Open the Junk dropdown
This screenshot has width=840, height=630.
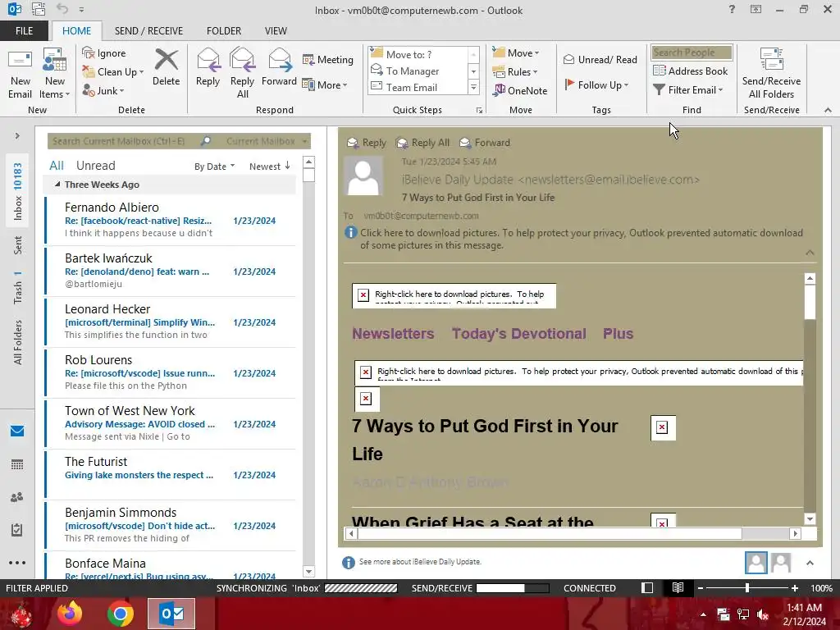point(103,90)
